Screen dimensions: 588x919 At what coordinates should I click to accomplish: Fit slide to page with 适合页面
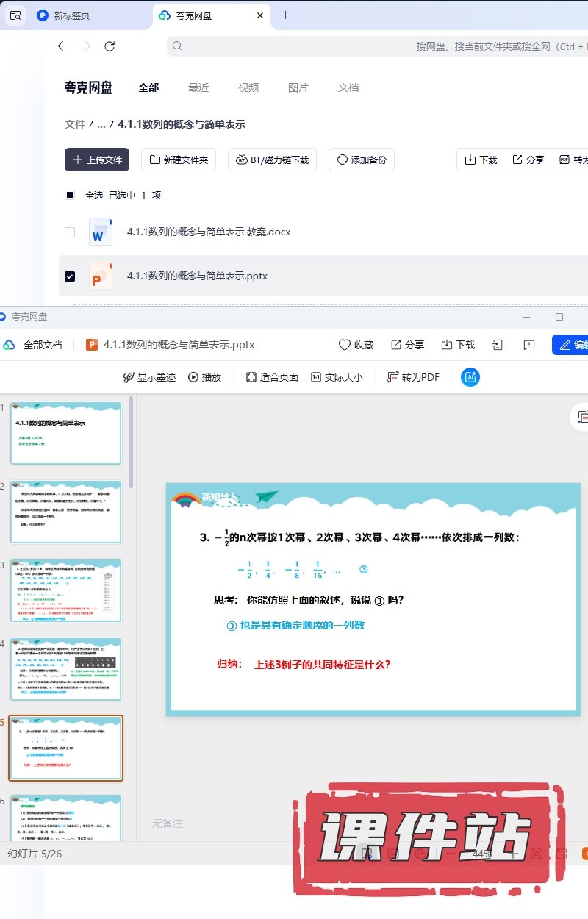coord(271,377)
